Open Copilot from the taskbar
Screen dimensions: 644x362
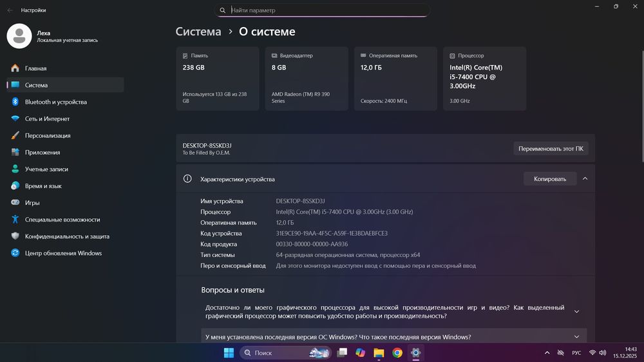[x=360, y=353]
